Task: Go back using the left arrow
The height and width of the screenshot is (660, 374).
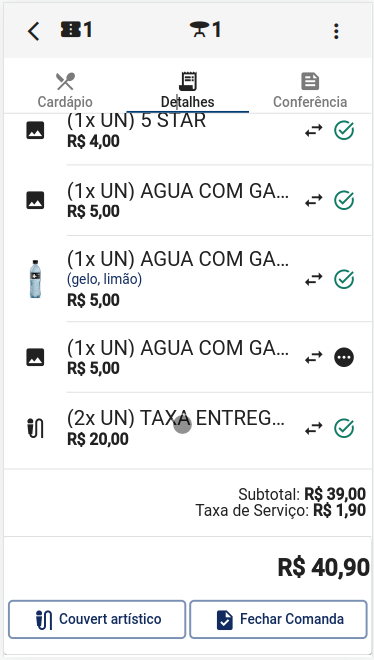Action: pyautogui.click(x=34, y=31)
